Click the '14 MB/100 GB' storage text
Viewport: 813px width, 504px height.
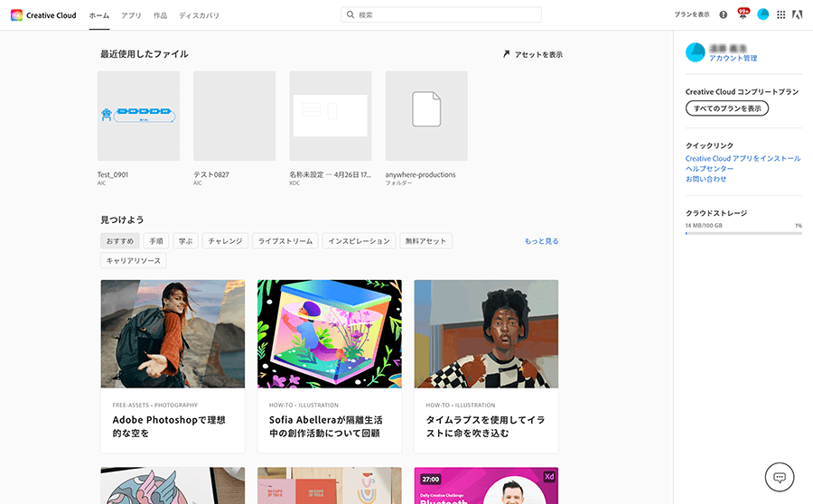[x=704, y=226]
